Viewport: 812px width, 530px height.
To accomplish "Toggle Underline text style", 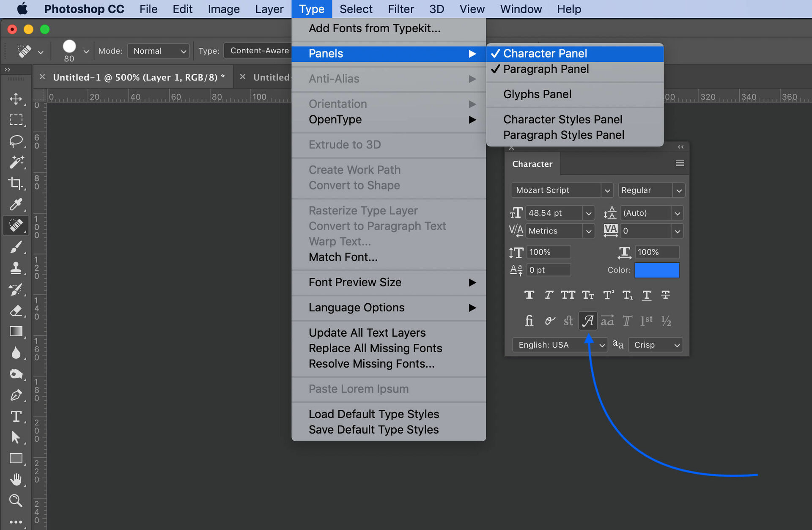I will [x=647, y=295].
